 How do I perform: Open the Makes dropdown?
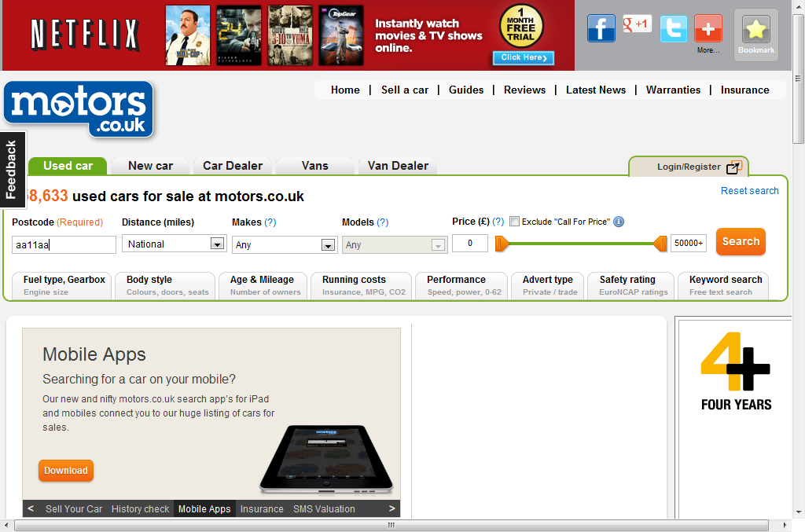coord(285,244)
